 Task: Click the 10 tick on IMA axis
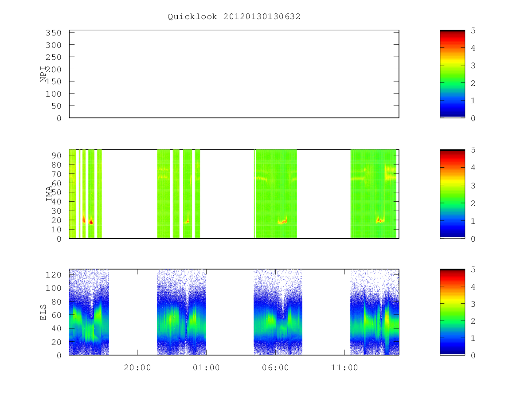point(57,229)
